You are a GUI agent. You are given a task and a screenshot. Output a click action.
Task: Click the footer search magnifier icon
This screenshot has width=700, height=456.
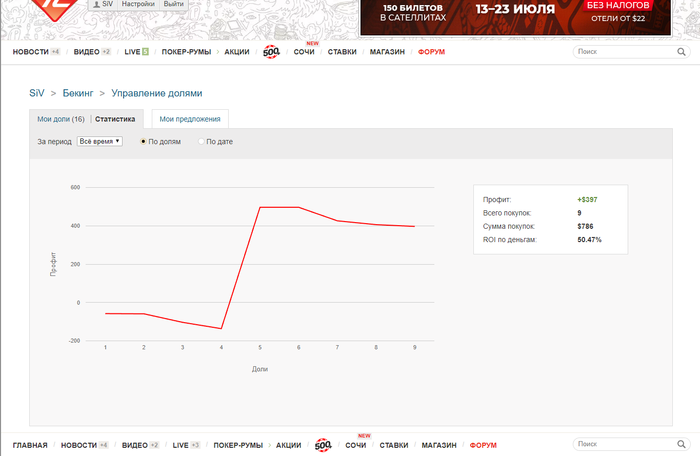click(x=681, y=444)
